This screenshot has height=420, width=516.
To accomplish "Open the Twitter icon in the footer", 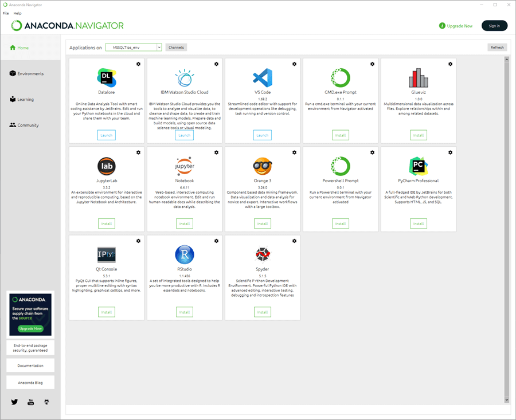I will [x=14, y=402].
